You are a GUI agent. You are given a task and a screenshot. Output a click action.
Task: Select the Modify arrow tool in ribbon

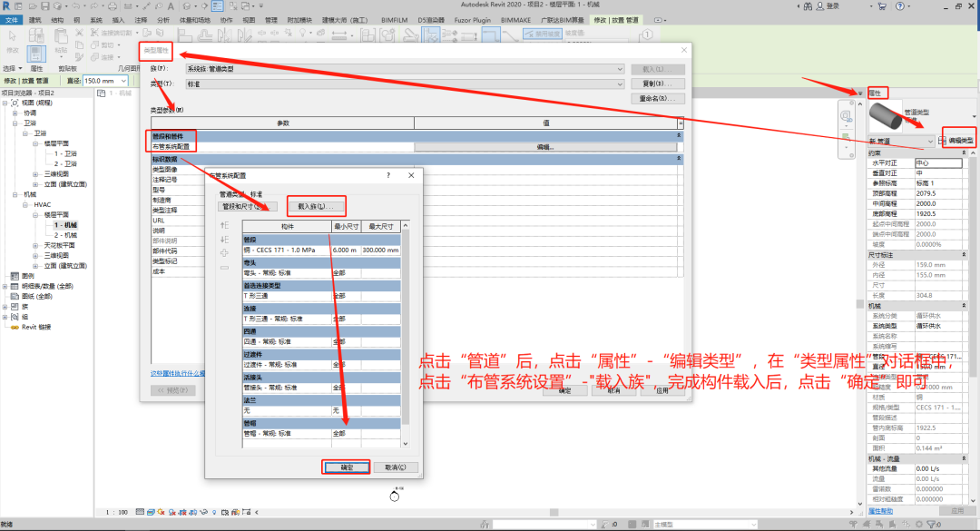pyautogui.click(x=13, y=37)
